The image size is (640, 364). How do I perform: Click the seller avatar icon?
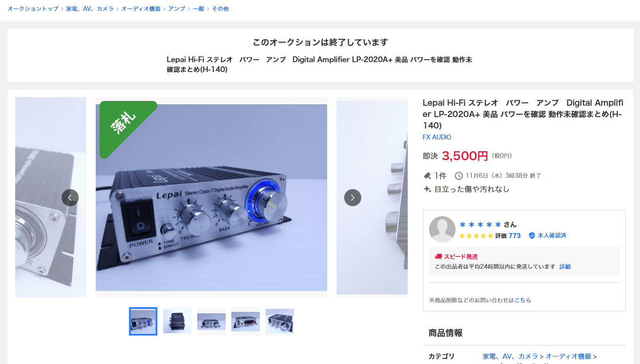(442, 229)
